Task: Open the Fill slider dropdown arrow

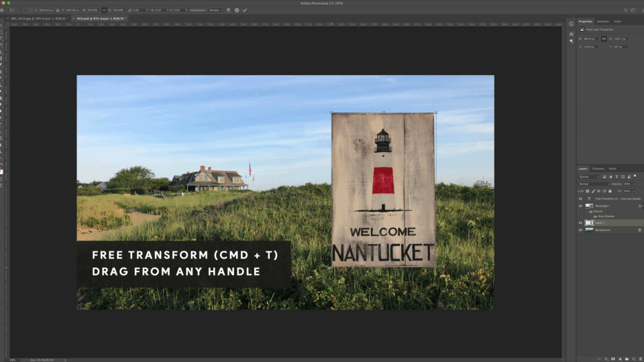Action: pos(634,191)
